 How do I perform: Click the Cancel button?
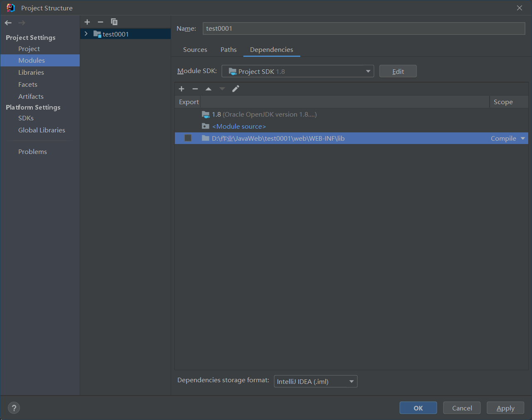462,408
